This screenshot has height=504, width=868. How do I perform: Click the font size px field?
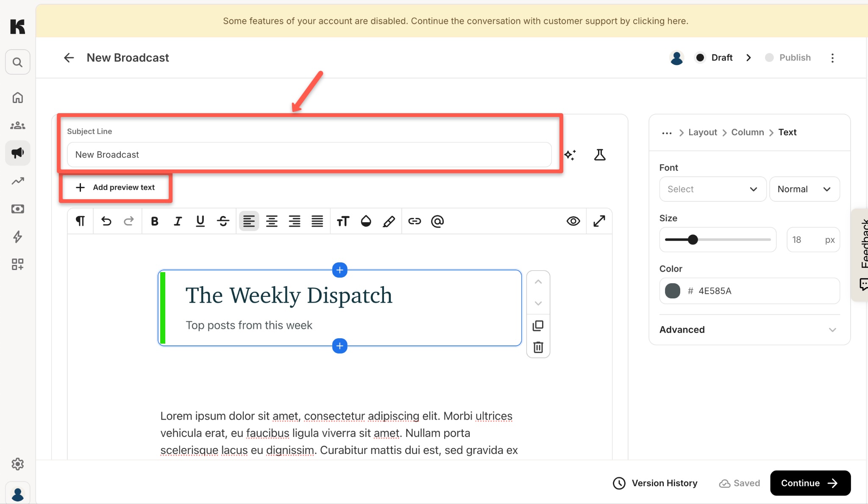click(x=813, y=239)
